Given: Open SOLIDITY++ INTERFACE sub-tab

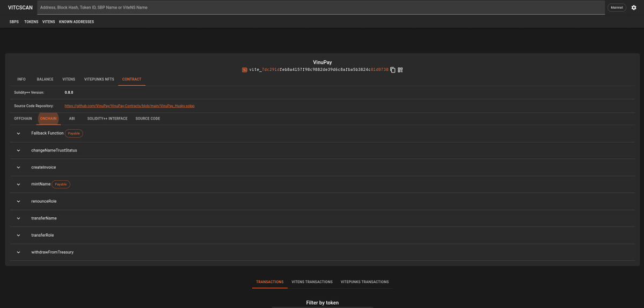Looking at the screenshot, I should click(x=107, y=118).
